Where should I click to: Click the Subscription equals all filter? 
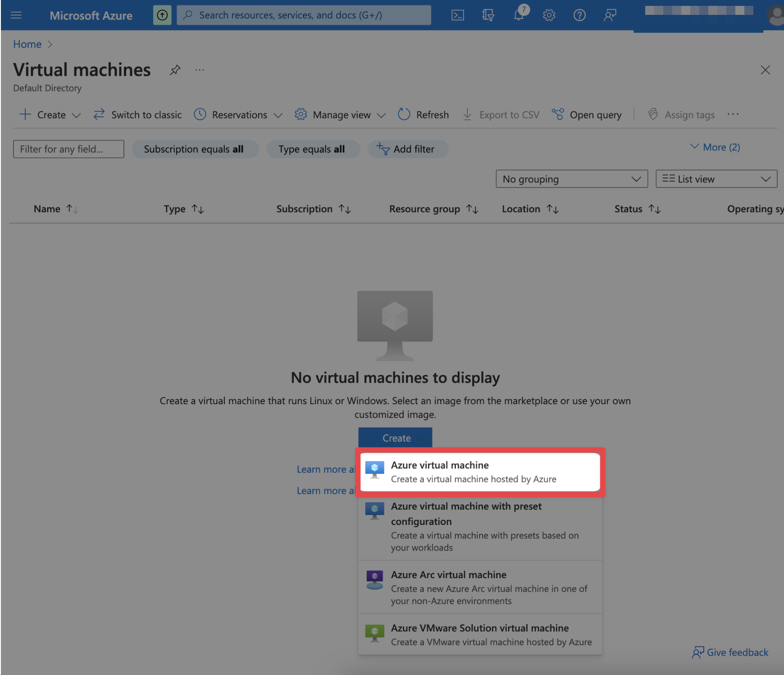pyautogui.click(x=195, y=149)
